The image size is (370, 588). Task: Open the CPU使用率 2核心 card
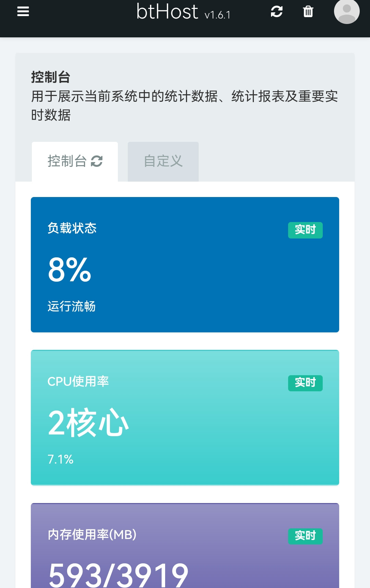(185, 417)
